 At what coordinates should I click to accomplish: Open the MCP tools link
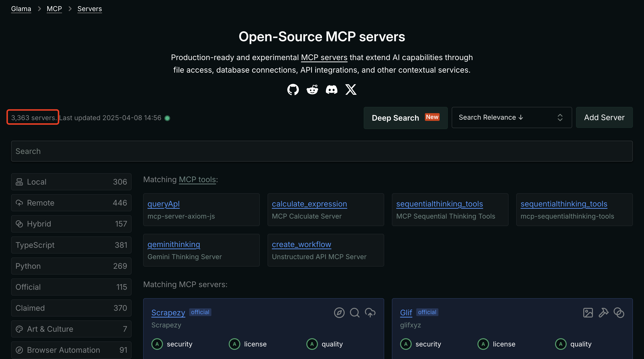tap(197, 180)
